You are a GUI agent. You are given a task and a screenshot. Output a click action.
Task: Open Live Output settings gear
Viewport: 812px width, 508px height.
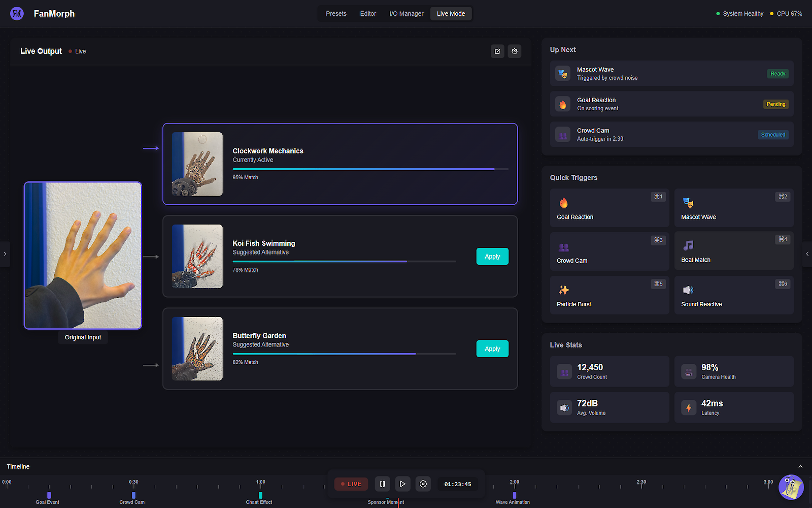[514, 51]
